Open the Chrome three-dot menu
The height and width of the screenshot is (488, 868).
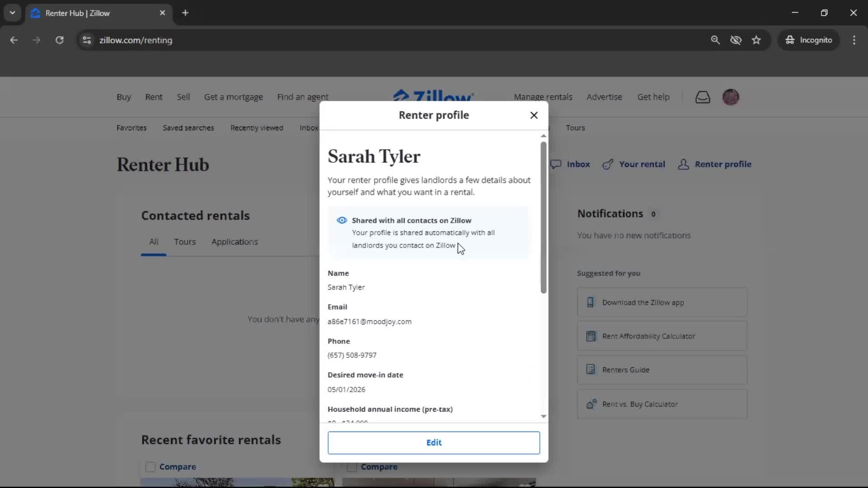pyautogui.click(x=854, y=40)
